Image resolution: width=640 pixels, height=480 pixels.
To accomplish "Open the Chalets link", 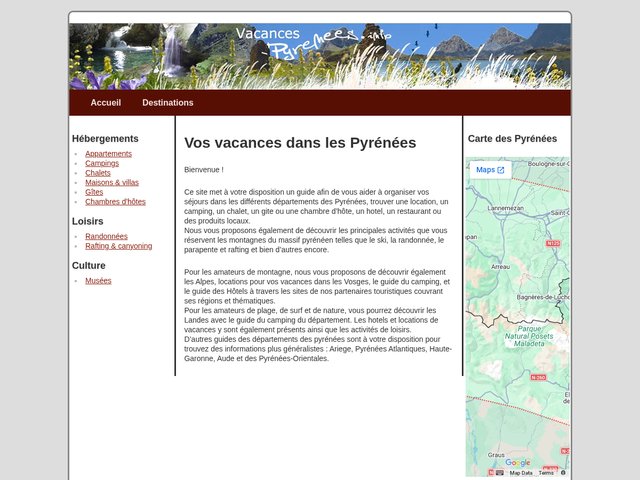I will [98, 173].
